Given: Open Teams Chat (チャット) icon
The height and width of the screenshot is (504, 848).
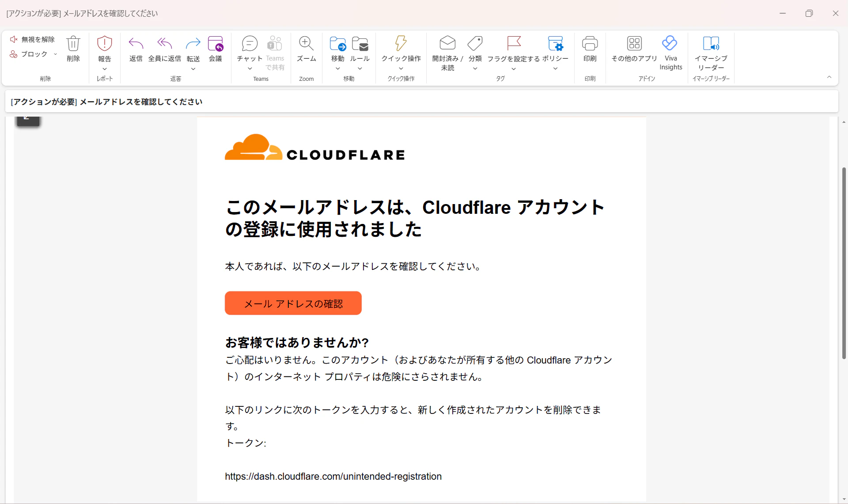Looking at the screenshot, I should pyautogui.click(x=250, y=43).
